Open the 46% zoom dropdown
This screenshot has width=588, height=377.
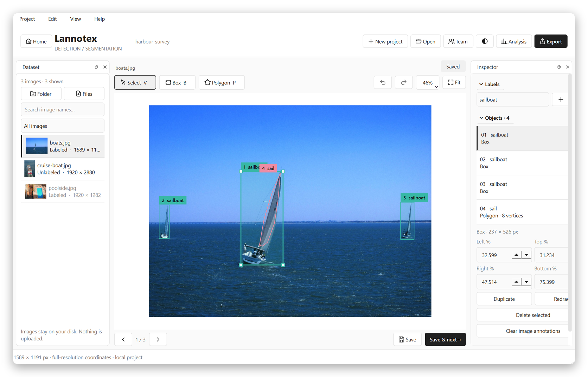click(x=428, y=83)
